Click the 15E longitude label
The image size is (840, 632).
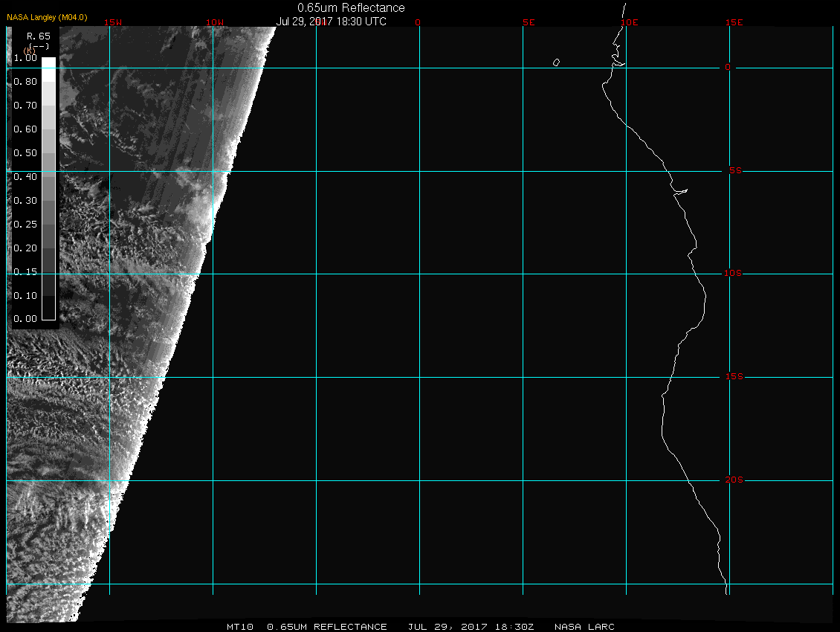[734, 22]
